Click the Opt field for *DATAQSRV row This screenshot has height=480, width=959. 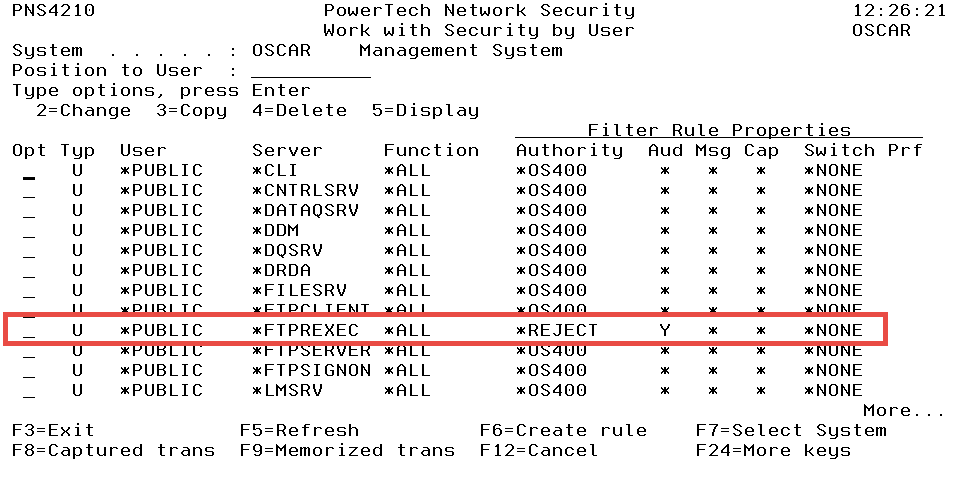[x=29, y=211]
